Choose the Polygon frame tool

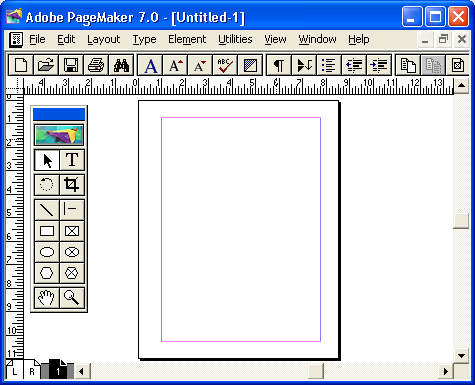pos(72,273)
